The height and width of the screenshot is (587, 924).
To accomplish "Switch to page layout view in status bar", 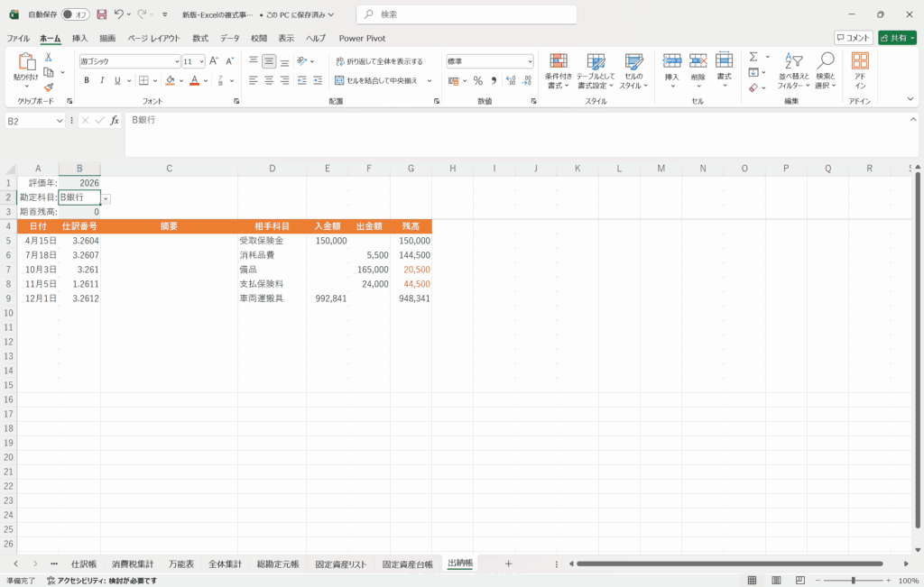I will coord(776,580).
